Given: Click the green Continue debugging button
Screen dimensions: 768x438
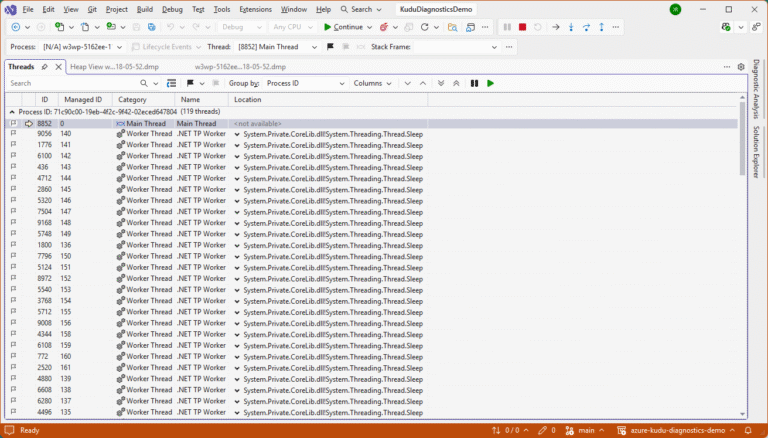Looking at the screenshot, I should pyautogui.click(x=343, y=27).
